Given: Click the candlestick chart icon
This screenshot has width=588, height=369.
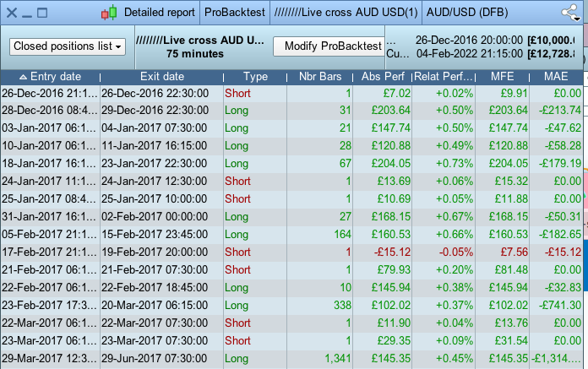Looking at the screenshot, I should click(x=111, y=13).
